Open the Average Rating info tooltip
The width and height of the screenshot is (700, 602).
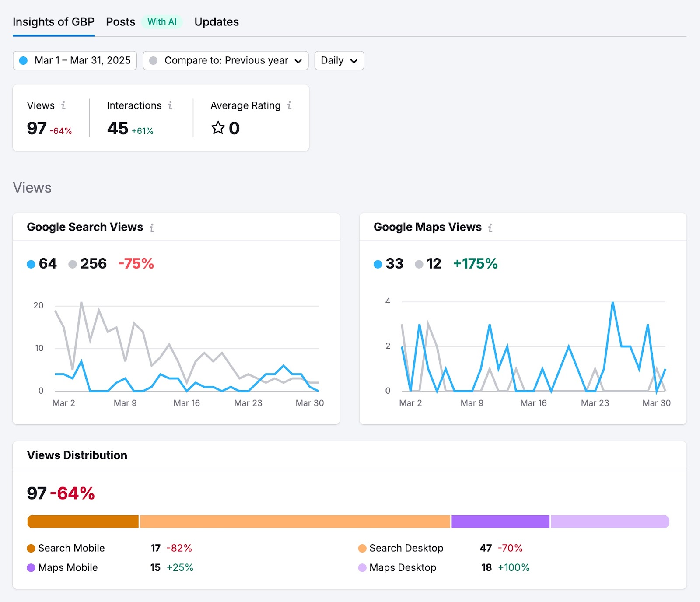(289, 105)
